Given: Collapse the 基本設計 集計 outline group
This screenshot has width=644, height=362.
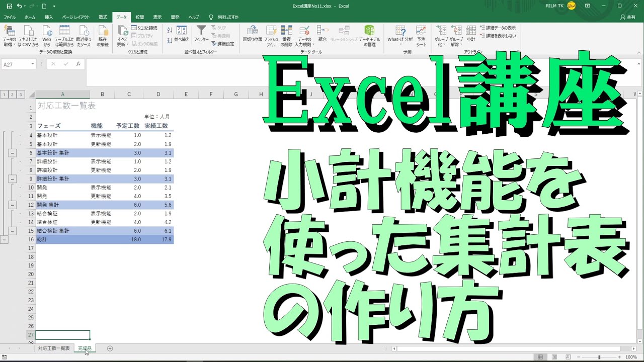Looking at the screenshot, I should click(x=13, y=153).
